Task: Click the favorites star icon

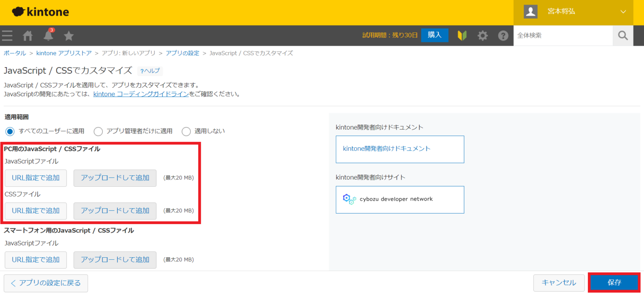Action: pyautogui.click(x=68, y=35)
